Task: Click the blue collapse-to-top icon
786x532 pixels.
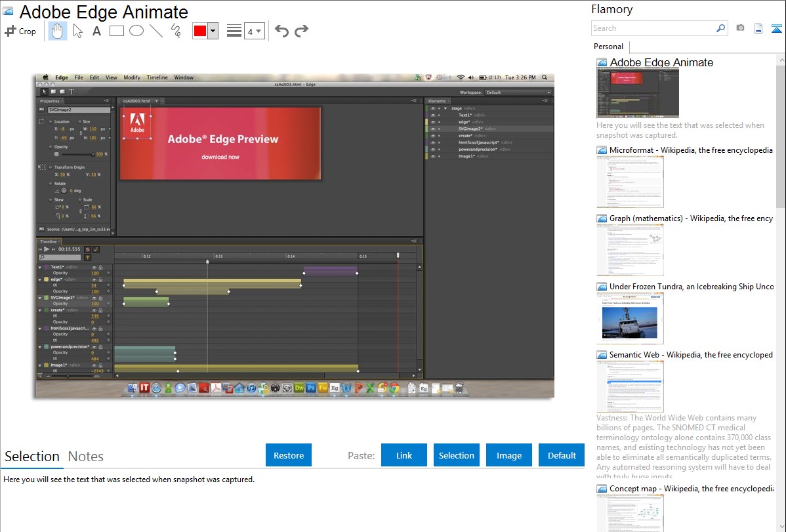Action: point(776,28)
